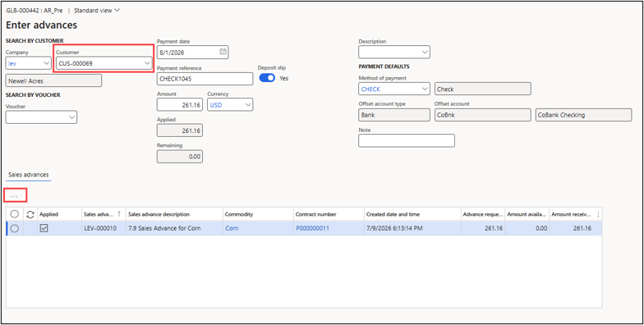Open the Standard view selector
This screenshot has height=325, width=644.
click(97, 11)
